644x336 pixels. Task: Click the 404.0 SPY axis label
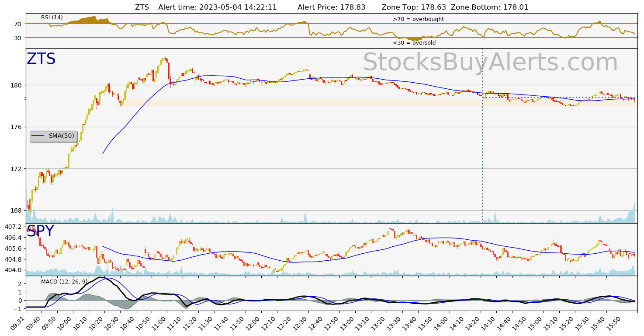pos(14,270)
